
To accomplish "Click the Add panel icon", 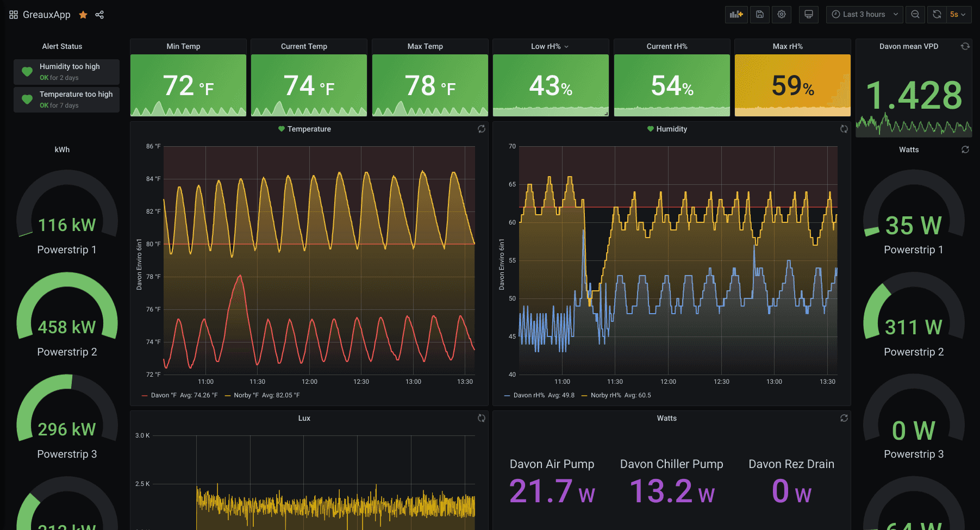I will coord(736,15).
